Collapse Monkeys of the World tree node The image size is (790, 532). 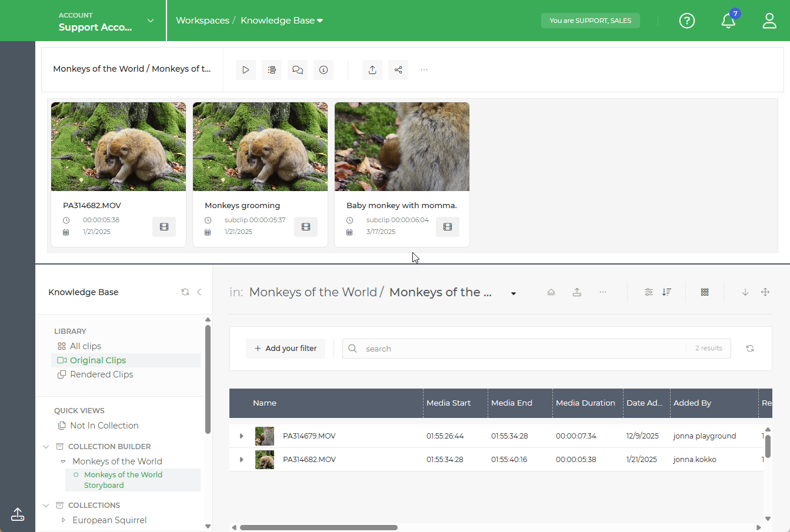63,461
